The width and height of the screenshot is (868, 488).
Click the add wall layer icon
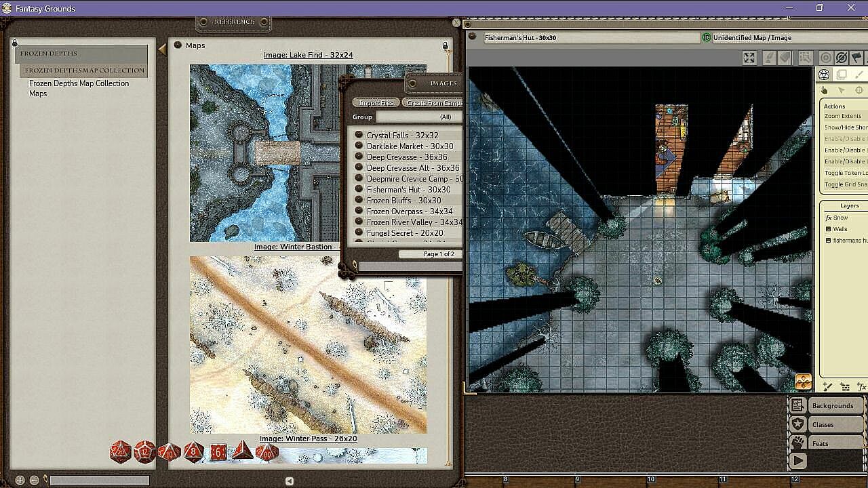click(845, 386)
